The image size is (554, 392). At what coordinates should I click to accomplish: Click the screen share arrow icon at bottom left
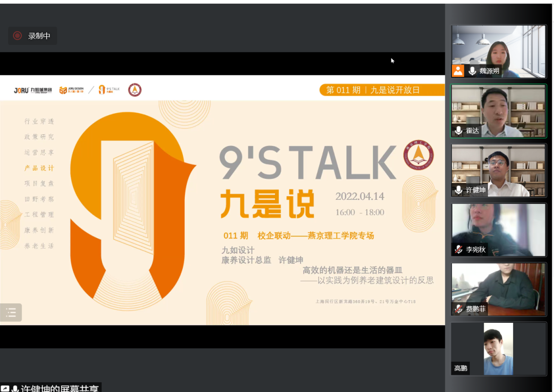pyautogui.click(x=5, y=389)
